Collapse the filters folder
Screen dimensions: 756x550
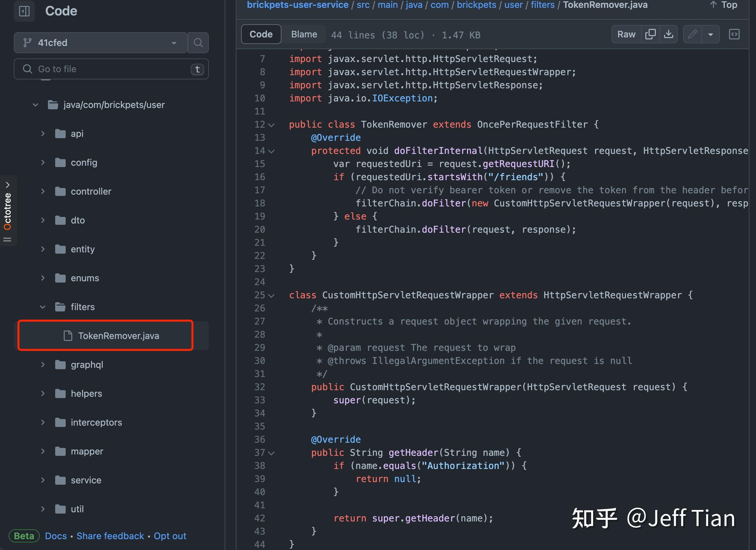coord(43,307)
